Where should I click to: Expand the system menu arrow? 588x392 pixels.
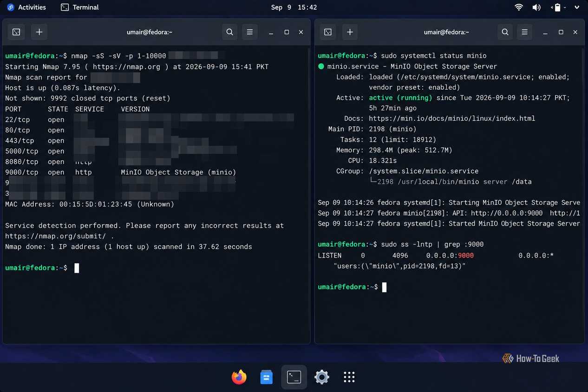tap(577, 7)
